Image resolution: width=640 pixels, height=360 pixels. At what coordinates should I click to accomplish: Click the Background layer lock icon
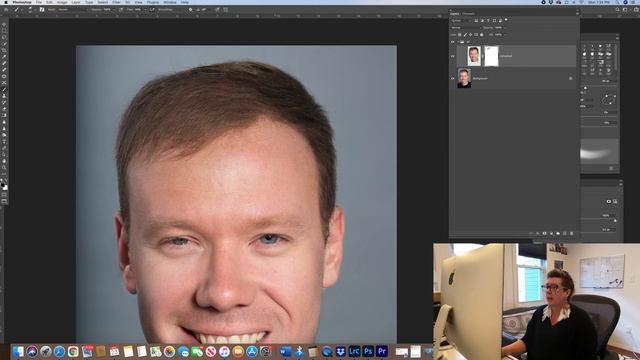tap(571, 78)
